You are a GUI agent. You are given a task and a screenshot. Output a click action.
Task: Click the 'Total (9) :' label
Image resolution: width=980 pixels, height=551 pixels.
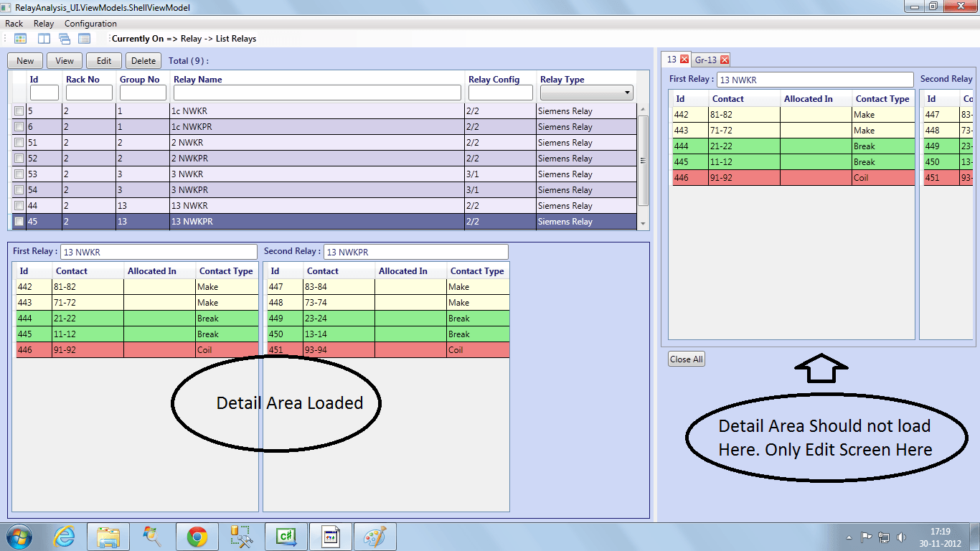click(x=189, y=61)
